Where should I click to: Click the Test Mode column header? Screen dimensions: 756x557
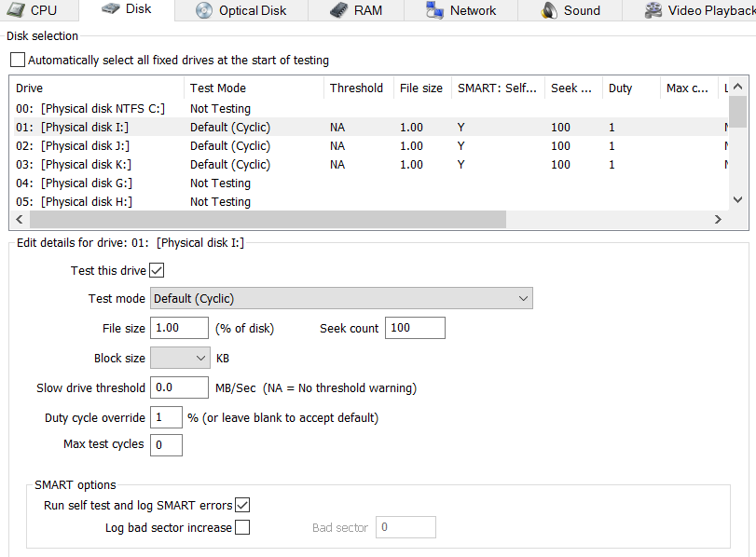pyautogui.click(x=254, y=88)
